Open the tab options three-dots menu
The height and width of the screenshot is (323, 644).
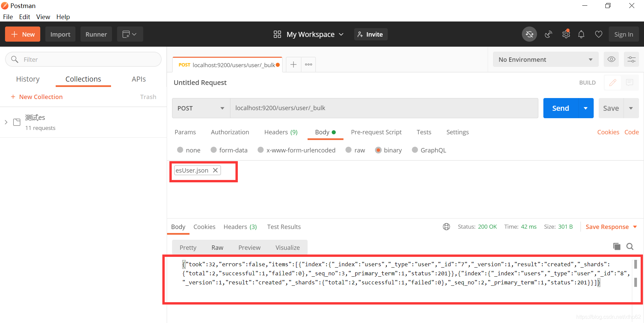pos(308,64)
